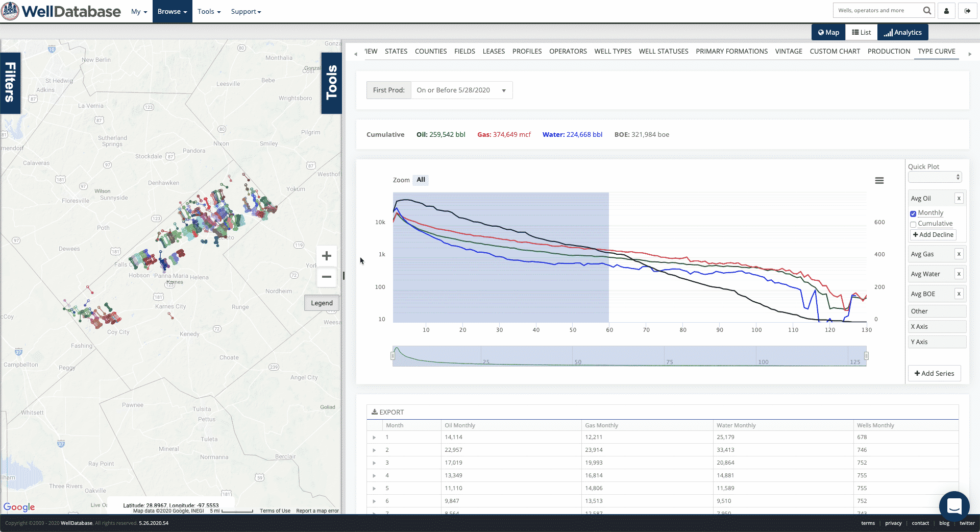The width and height of the screenshot is (980, 532).
Task: Click the Add Series button
Action: click(934, 373)
